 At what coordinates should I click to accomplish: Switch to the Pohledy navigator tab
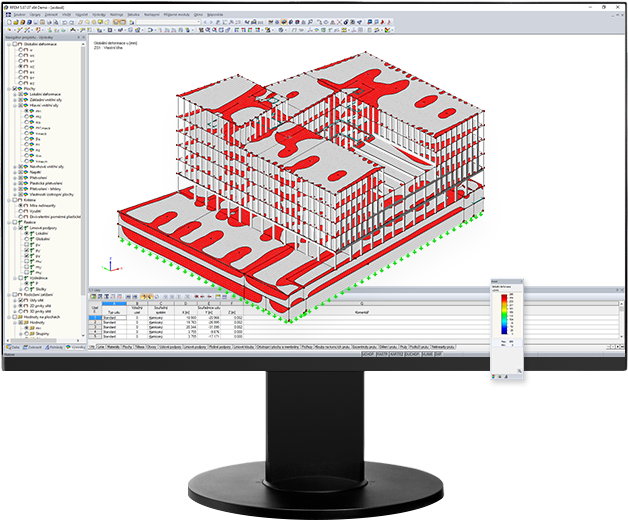click(x=54, y=347)
